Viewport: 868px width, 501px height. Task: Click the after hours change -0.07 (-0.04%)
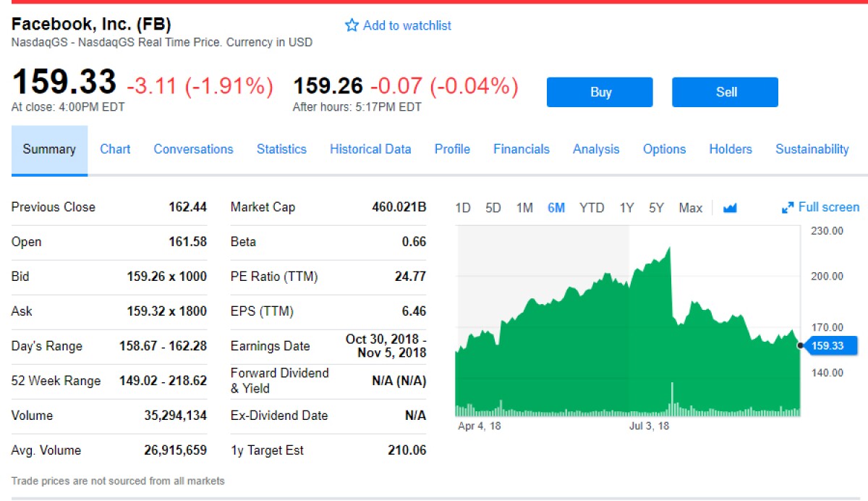444,86
